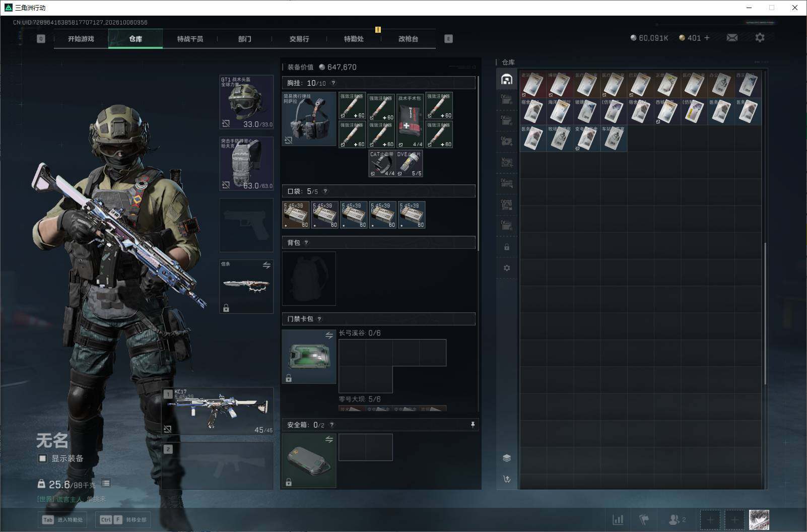Viewport: 807px width, 532px height.
Task: Open the player avatar thumbnail
Action: point(759,519)
